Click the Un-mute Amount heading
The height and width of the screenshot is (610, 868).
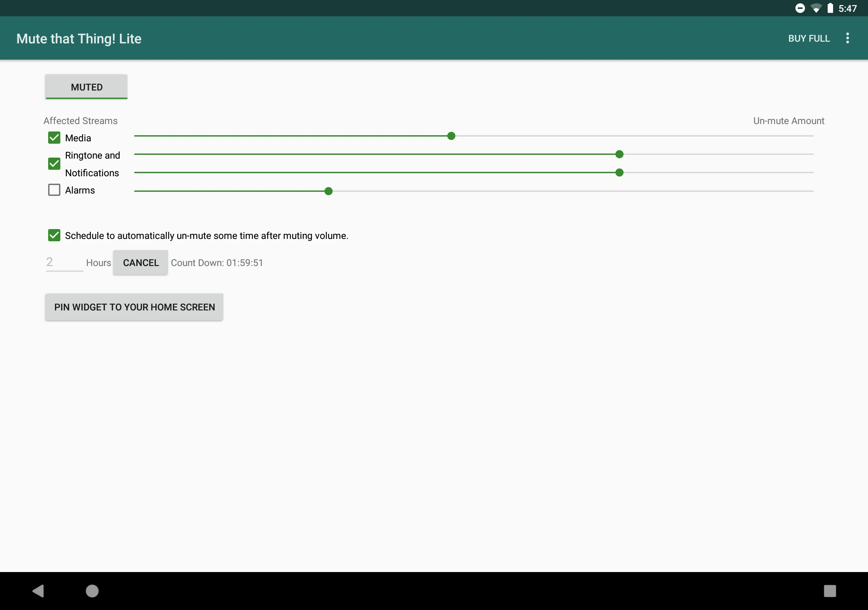point(789,121)
